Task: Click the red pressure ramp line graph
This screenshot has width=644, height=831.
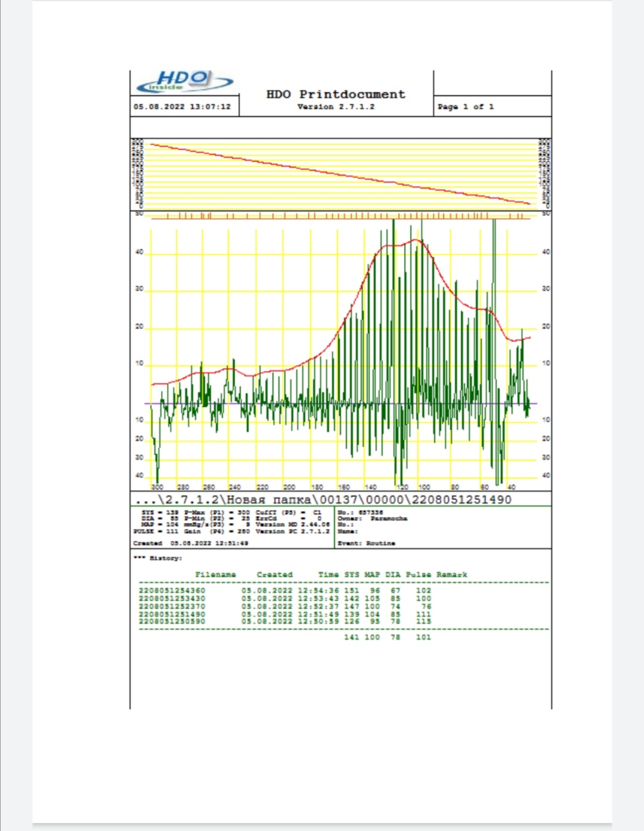Action: (x=340, y=174)
